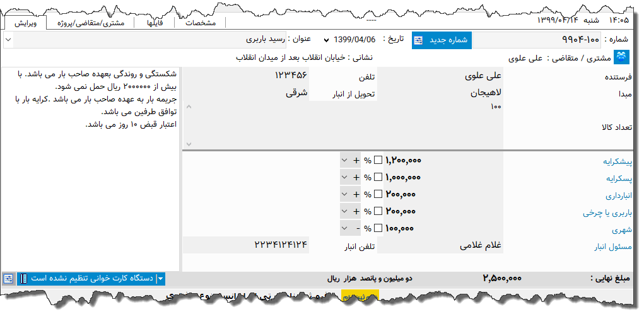This screenshot has height=319, width=644.
Task: Switch to the مشخصات tab
Action: click(x=201, y=23)
